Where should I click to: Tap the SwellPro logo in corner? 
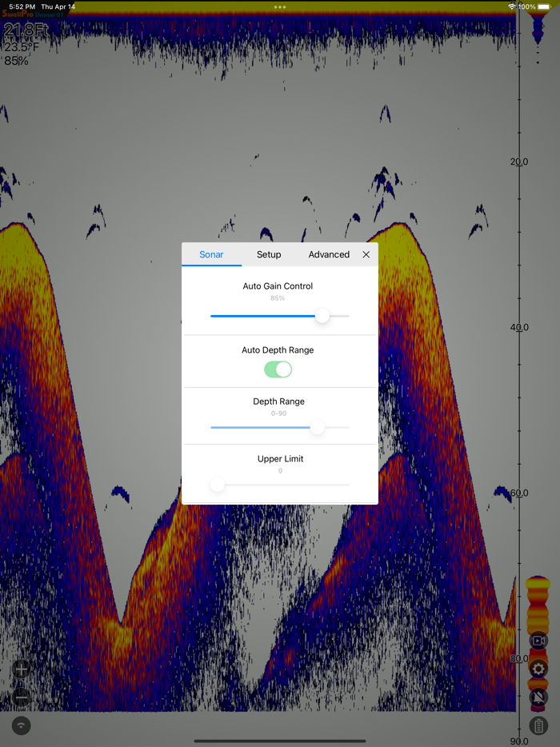point(33,14)
